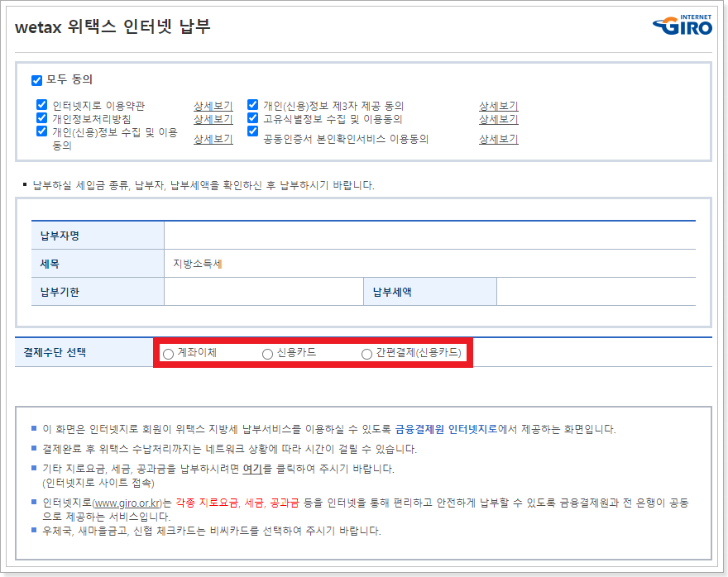
Task: Uncheck 인터넷지로 이용약관 agreement
Action: tap(41, 105)
